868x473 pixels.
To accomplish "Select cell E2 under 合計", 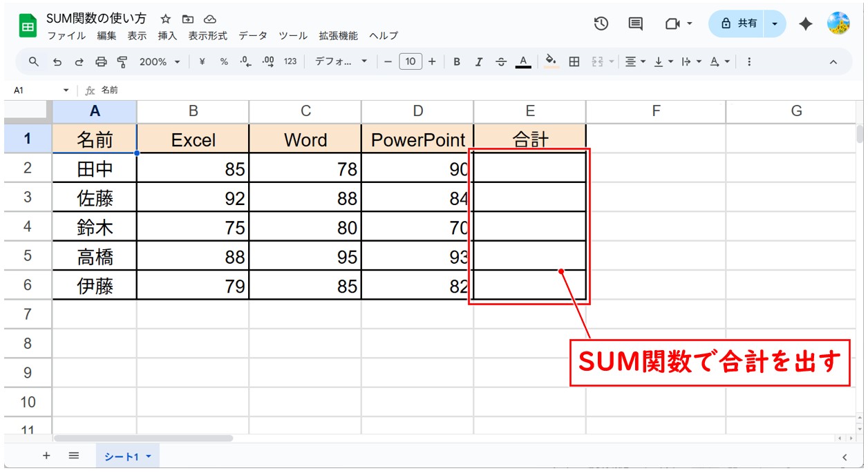I will tap(529, 168).
